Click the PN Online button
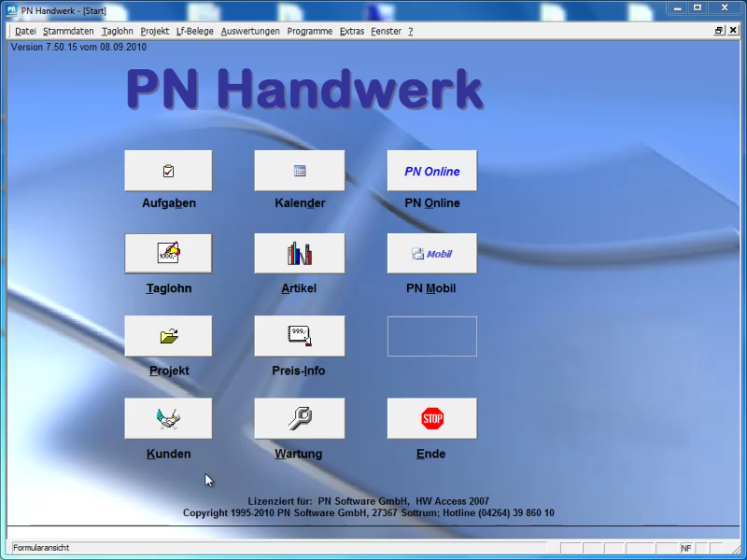The height and width of the screenshot is (560, 747). tap(431, 171)
